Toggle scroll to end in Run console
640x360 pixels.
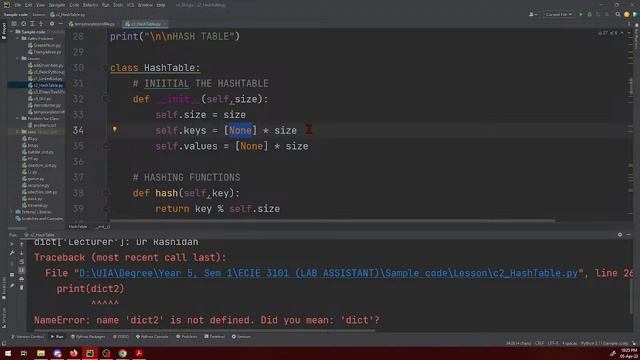pyautogui.click(x=22, y=270)
